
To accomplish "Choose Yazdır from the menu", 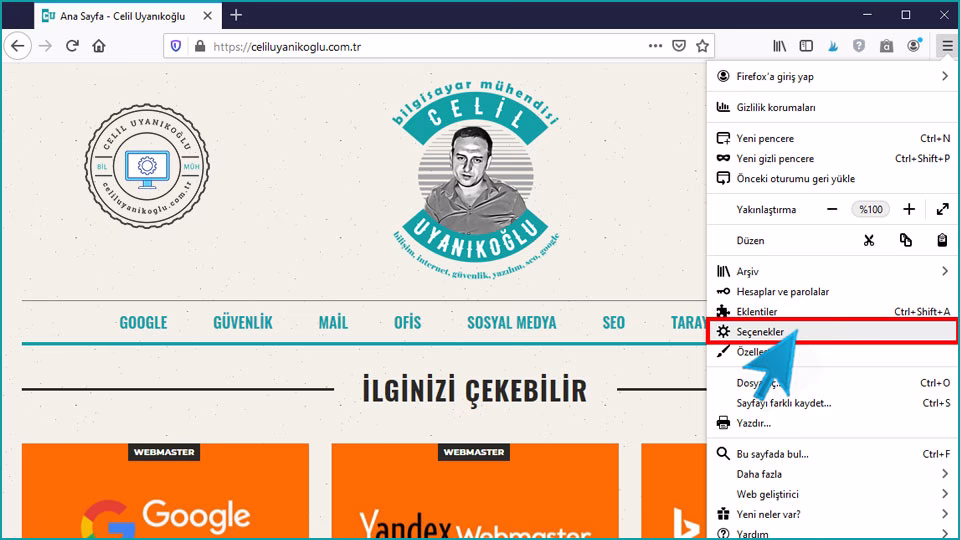I will tap(833, 423).
